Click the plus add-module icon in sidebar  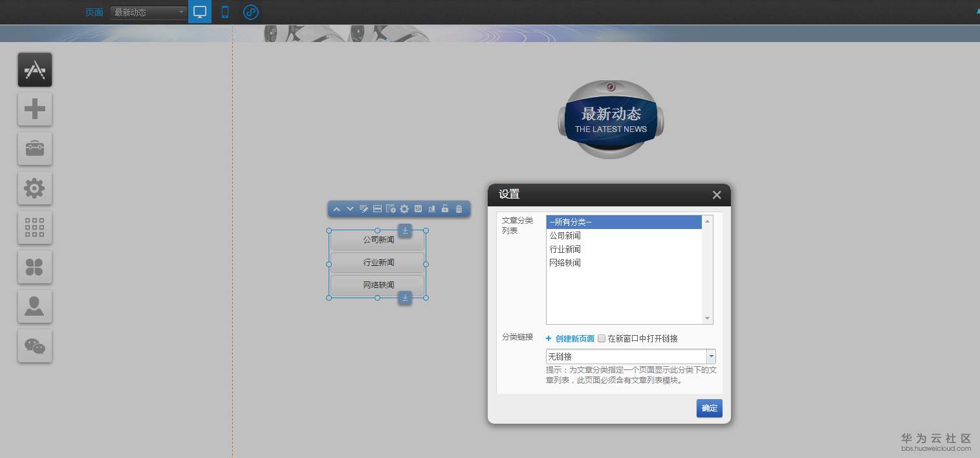35,109
